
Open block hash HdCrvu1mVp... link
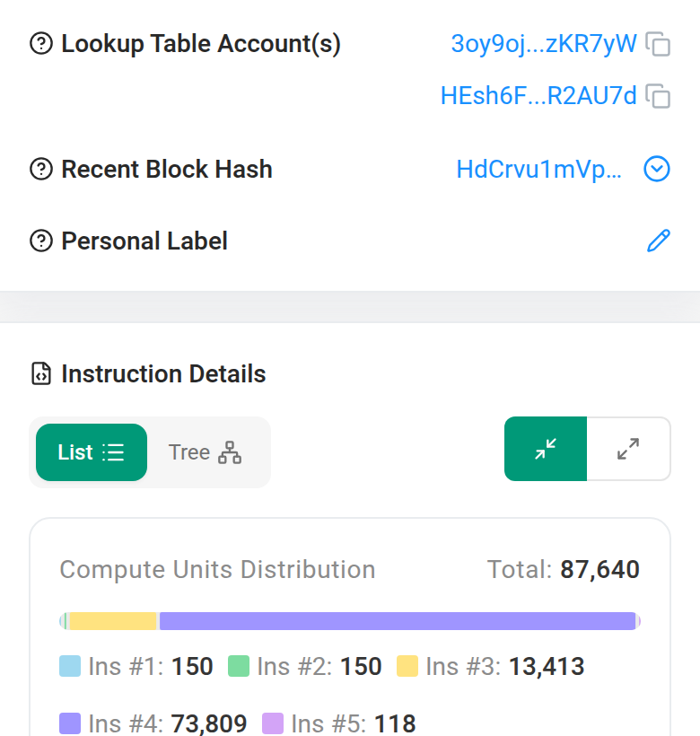tap(539, 169)
